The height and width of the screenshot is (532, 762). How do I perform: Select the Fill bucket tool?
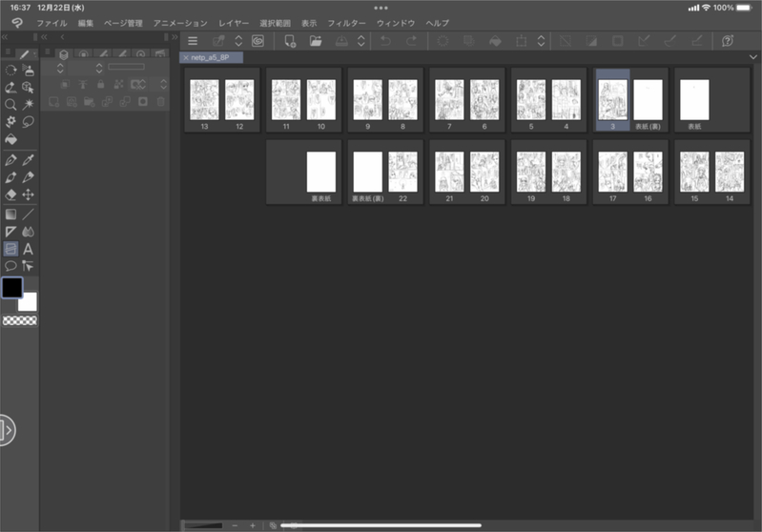(10, 139)
